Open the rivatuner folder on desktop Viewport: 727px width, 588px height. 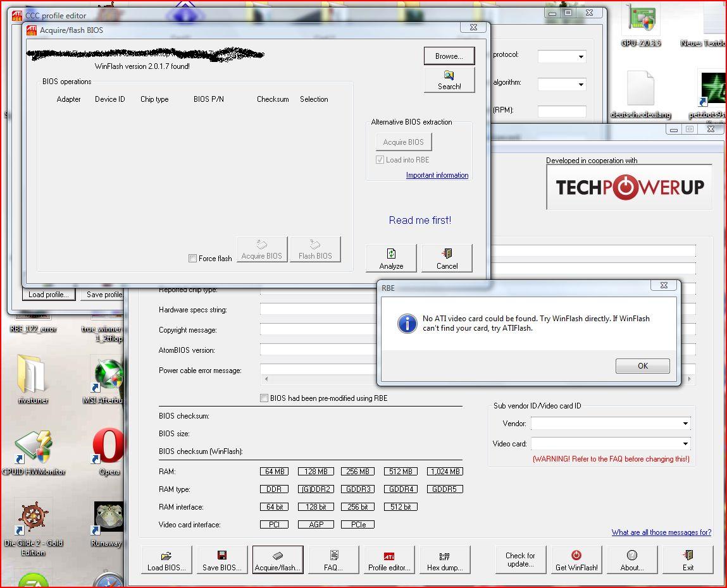point(32,380)
